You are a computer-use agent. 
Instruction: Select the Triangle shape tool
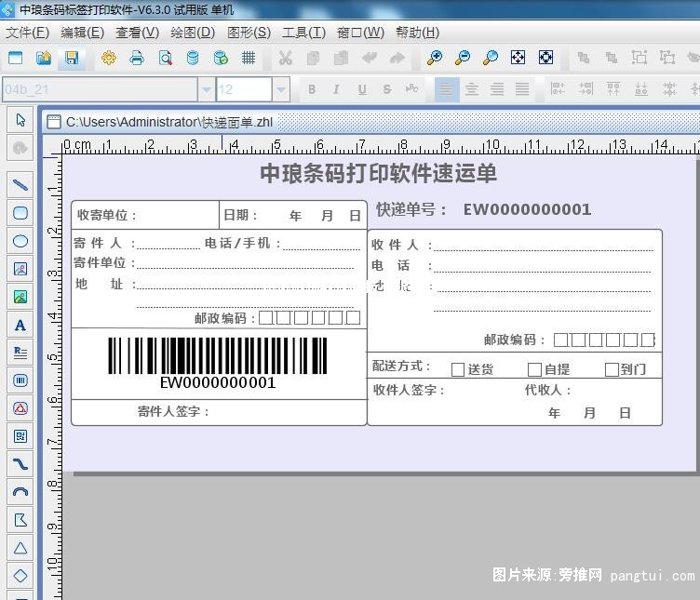(20, 548)
